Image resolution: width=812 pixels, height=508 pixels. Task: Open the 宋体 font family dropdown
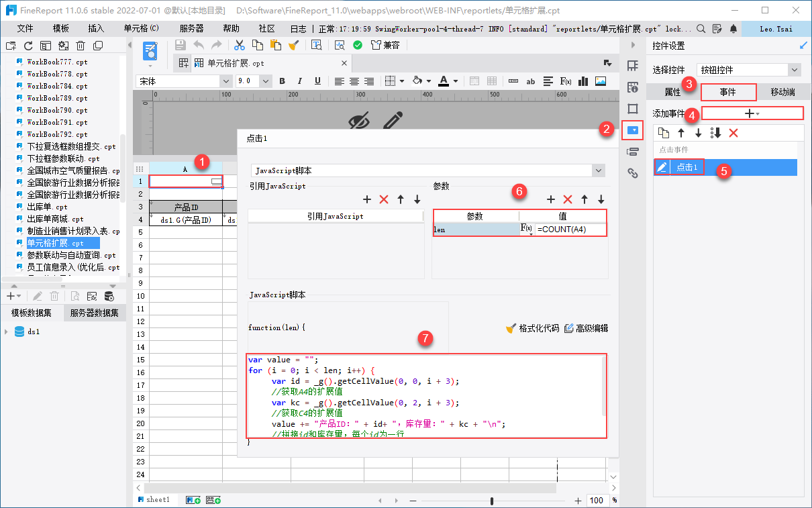[225, 81]
